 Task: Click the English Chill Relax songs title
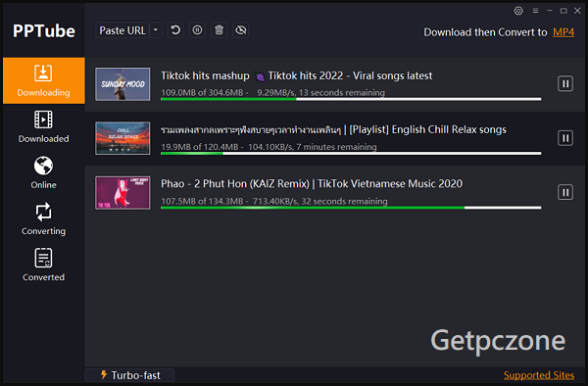click(x=333, y=129)
